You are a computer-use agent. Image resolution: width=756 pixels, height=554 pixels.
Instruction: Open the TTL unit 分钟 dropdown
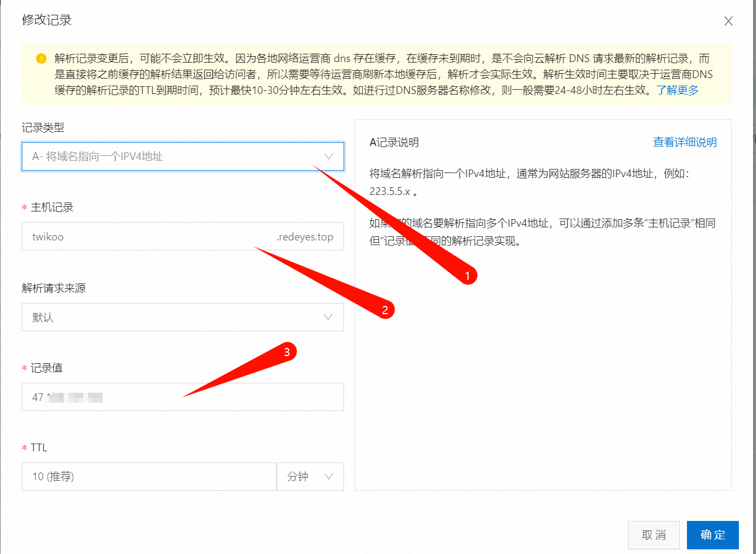(x=310, y=477)
